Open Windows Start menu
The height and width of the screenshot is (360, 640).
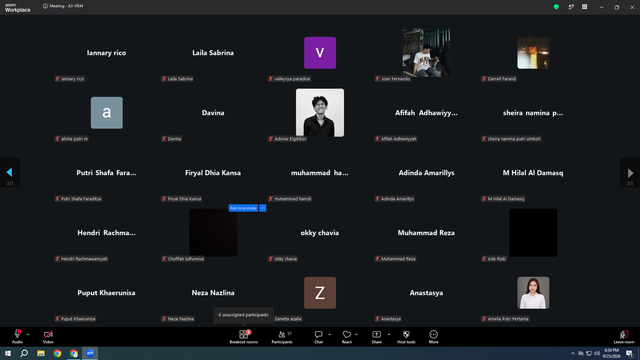8,353
